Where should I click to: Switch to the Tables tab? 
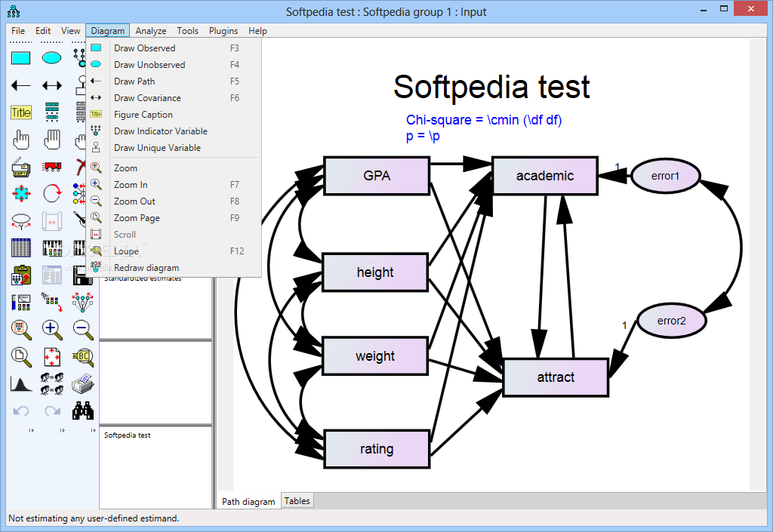[297, 500]
